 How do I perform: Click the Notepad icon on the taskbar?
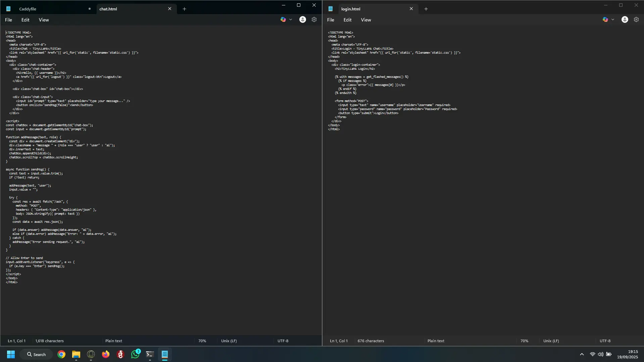tap(164, 354)
